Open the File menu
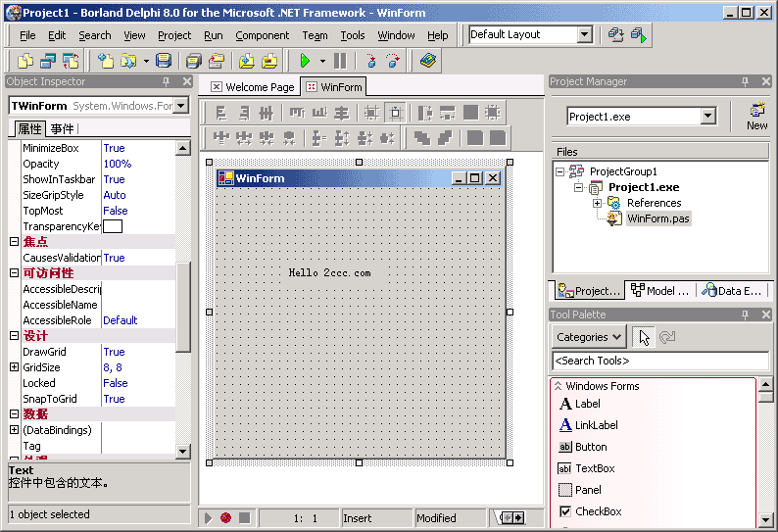The height and width of the screenshot is (532, 778). (x=27, y=35)
